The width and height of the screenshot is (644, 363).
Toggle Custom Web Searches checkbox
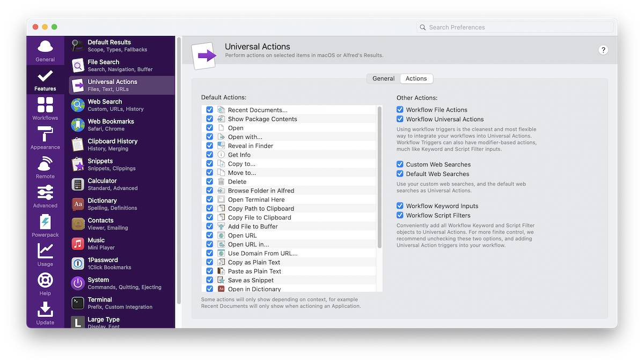(400, 165)
